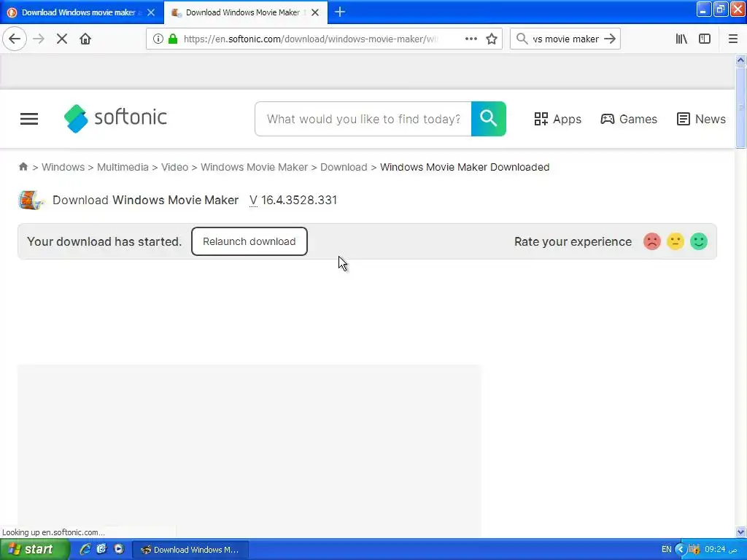Image resolution: width=747 pixels, height=560 pixels.
Task: Click the URL address bar
Action: coord(309,39)
